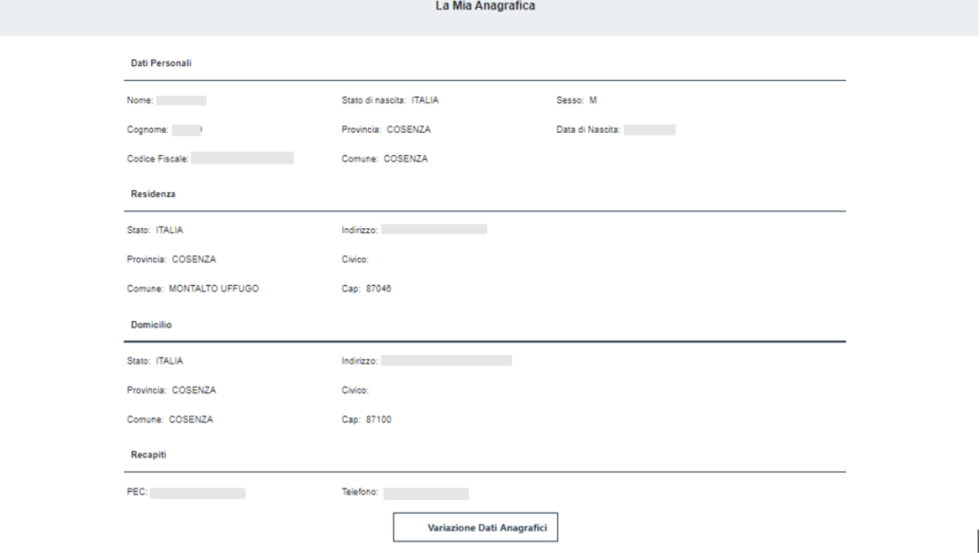The height and width of the screenshot is (553, 980).
Task: Click the Civico label under Residenza
Action: [355, 259]
